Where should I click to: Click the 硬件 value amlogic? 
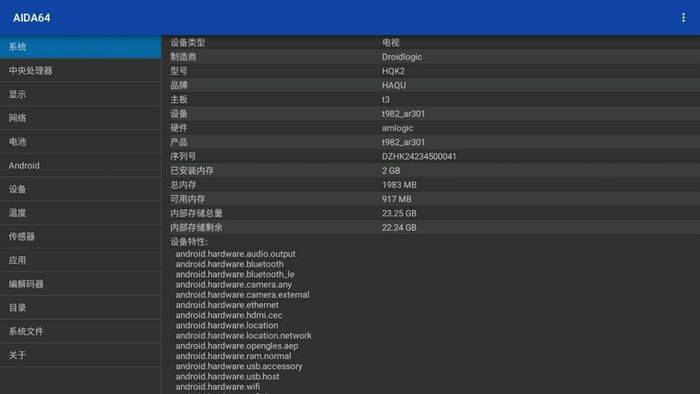click(397, 128)
